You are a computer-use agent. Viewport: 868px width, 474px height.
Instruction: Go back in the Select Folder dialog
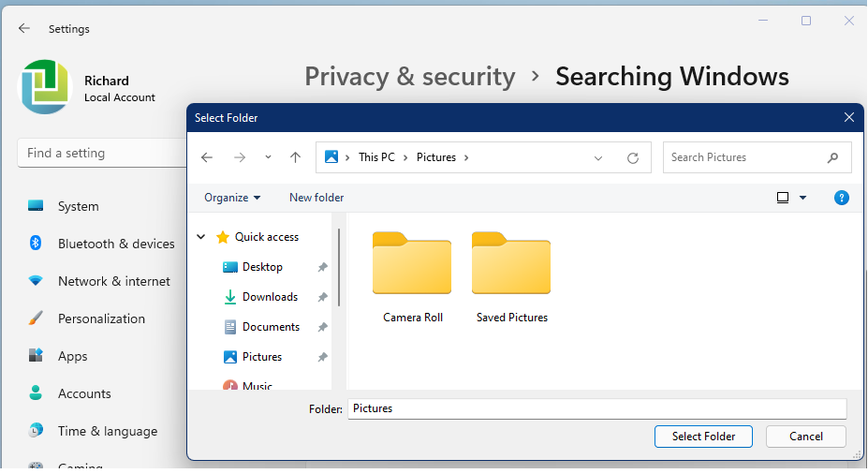(207, 157)
